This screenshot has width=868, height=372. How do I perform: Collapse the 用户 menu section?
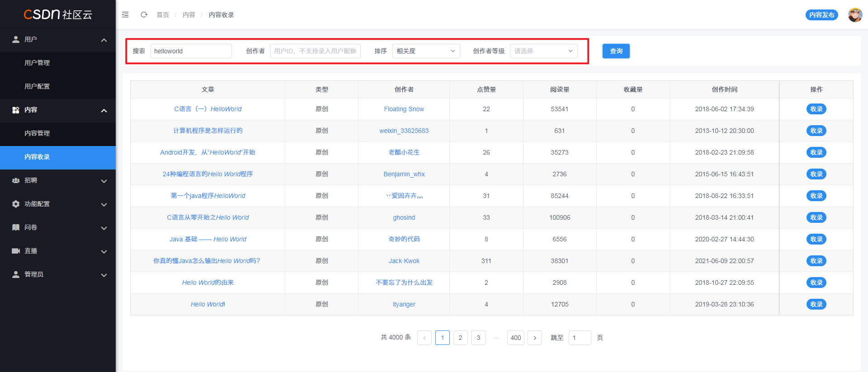(x=104, y=40)
